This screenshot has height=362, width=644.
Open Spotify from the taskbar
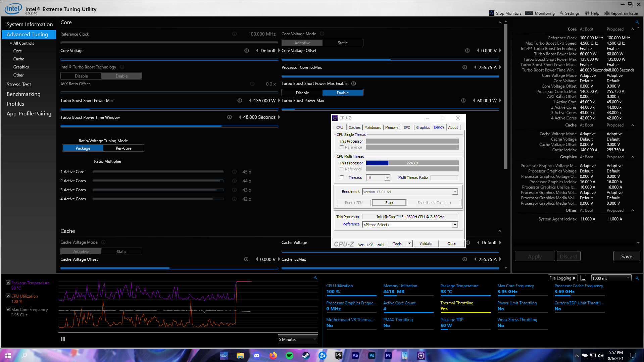pos(289,356)
